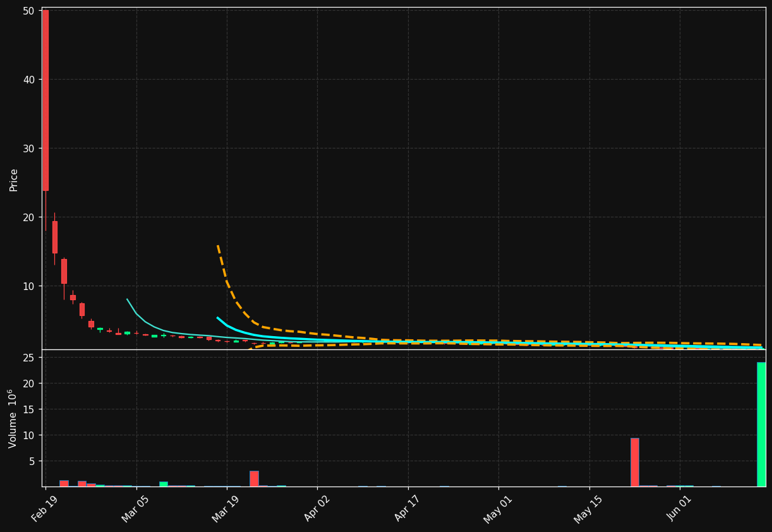
Task: Click the green volume bar after Mar 05
Action: coord(164,484)
